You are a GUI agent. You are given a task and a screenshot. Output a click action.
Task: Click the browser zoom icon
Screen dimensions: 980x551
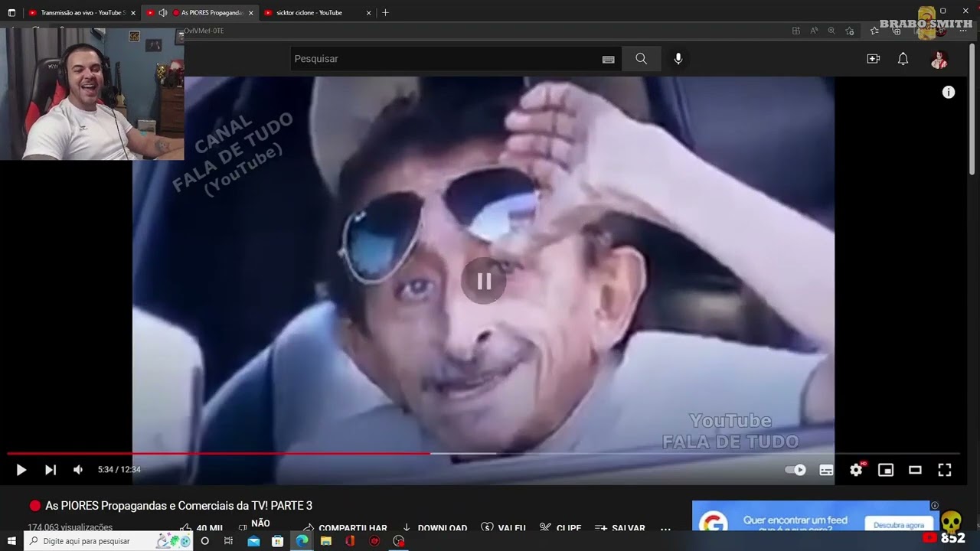point(831,31)
